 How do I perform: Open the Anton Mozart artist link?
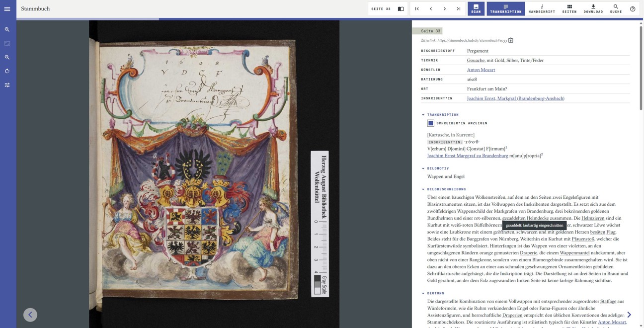[x=481, y=70]
